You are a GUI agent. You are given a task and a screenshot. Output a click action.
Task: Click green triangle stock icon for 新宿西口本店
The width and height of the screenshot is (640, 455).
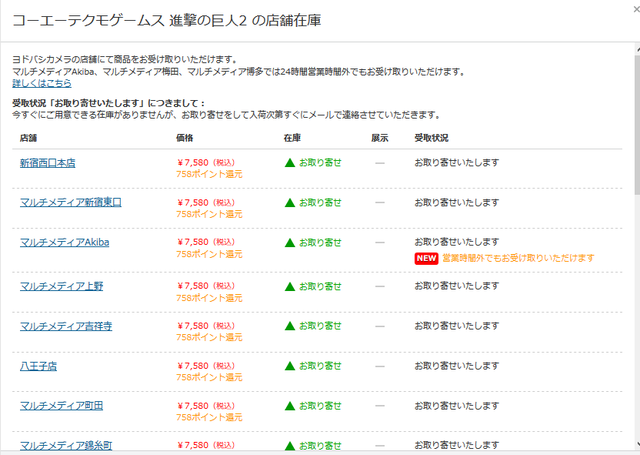290,163
